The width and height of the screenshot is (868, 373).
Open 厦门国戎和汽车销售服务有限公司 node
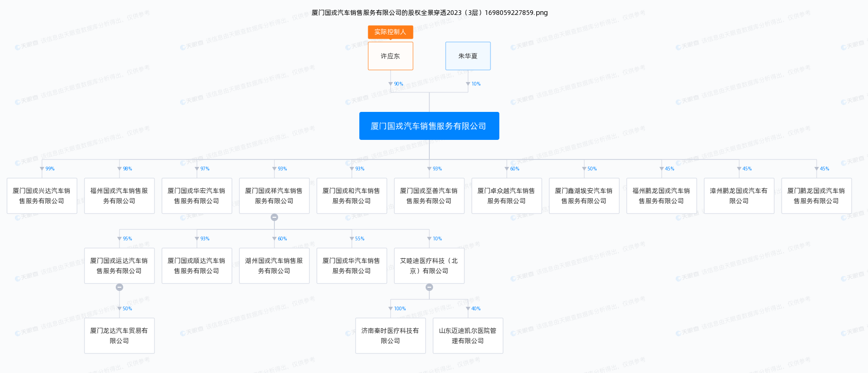click(352, 196)
